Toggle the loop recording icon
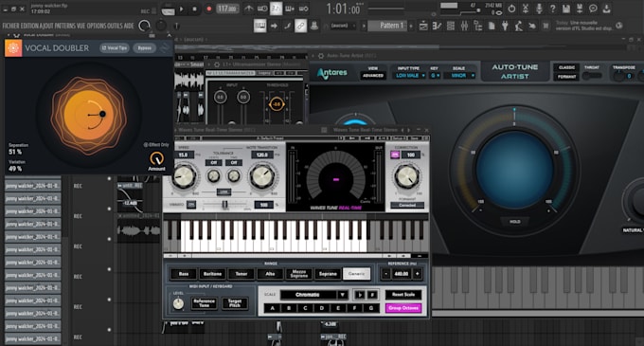Viewport: 644px width, 346px height. 303,9
